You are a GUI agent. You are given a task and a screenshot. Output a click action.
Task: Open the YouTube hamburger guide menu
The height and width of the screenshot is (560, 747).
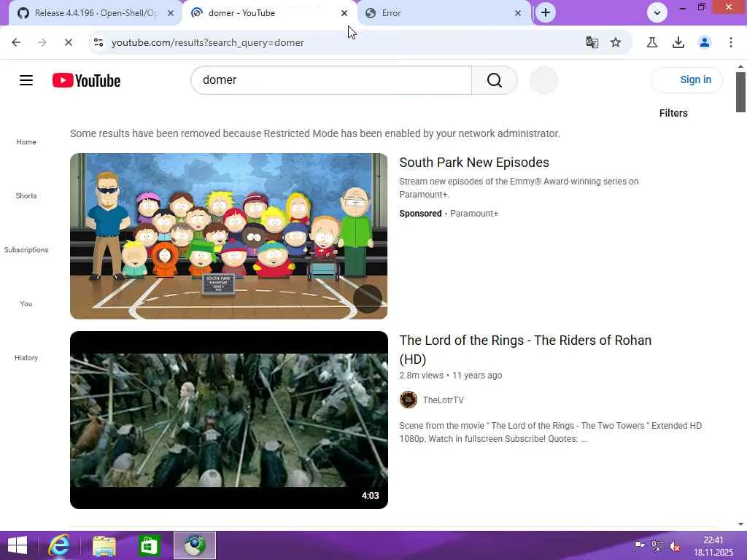pyautogui.click(x=26, y=80)
